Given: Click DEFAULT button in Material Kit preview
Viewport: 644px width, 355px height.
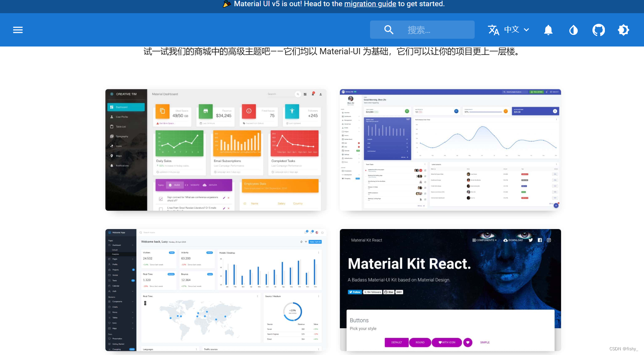Looking at the screenshot, I should (396, 343).
